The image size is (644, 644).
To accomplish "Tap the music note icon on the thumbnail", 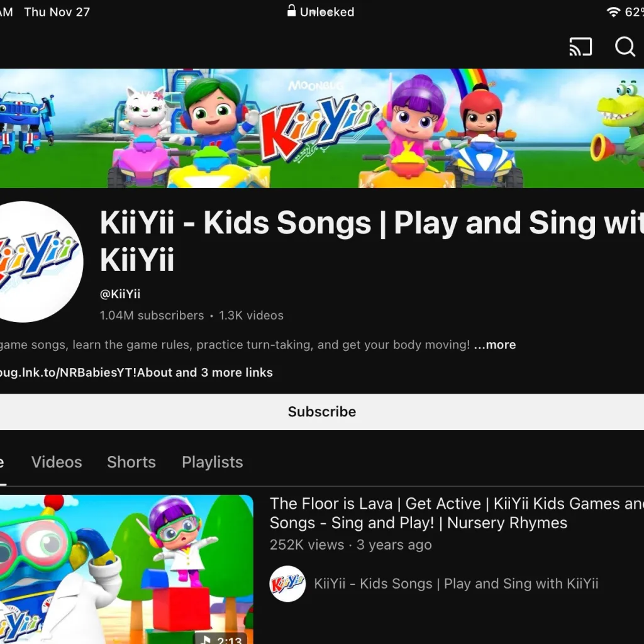I will click(x=207, y=640).
